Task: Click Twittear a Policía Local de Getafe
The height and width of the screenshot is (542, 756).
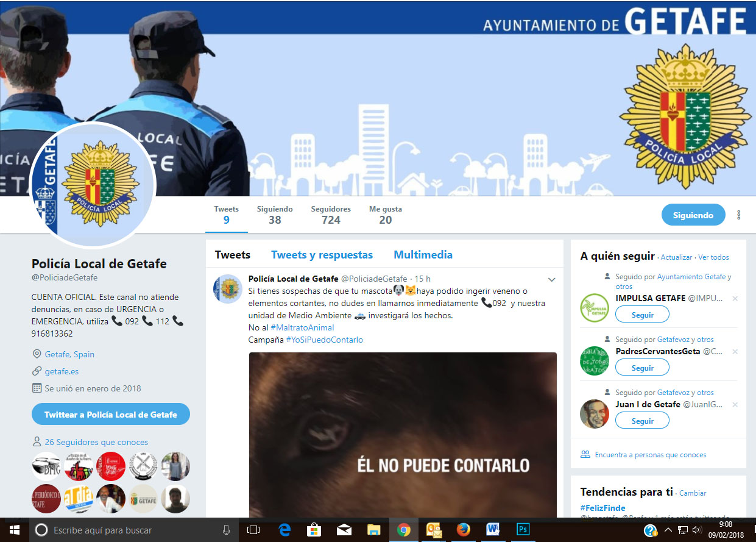Action: pyautogui.click(x=111, y=415)
